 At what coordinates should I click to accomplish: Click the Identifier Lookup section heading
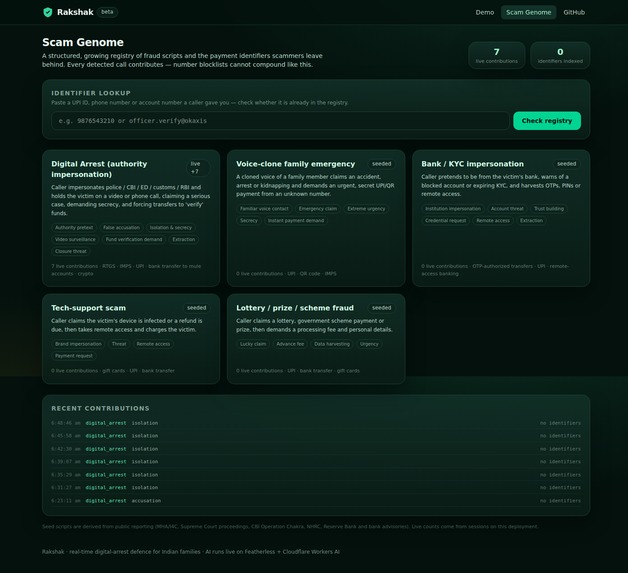91,93
